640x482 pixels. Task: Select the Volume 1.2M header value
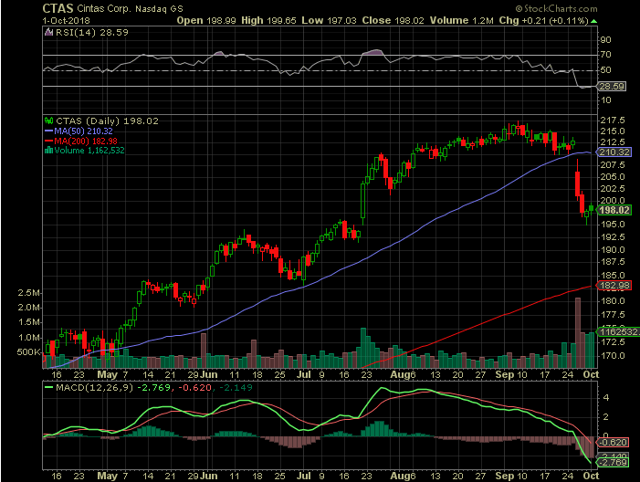462,20
